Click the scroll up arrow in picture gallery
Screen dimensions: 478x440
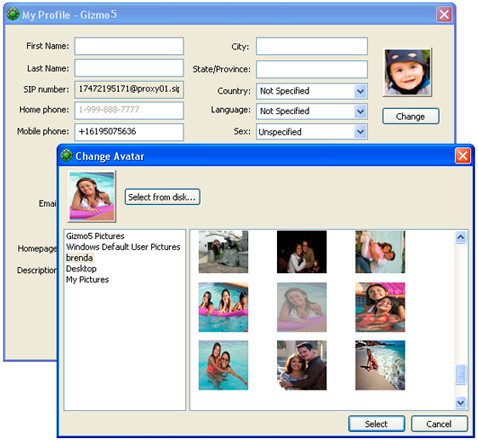461,237
